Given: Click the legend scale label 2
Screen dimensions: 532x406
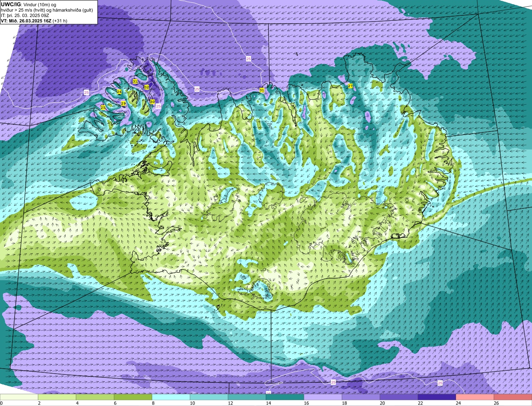Looking at the screenshot, I should [39, 403].
